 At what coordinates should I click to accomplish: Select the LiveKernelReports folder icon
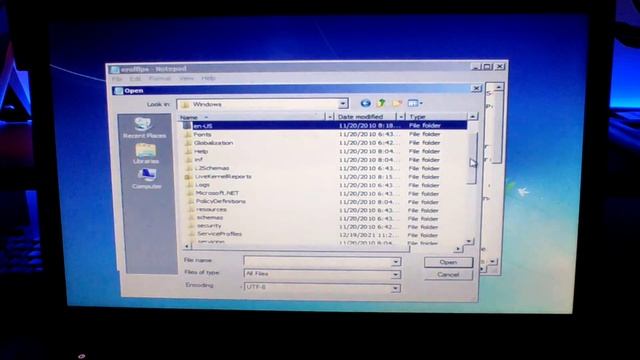[x=189, y=177]
